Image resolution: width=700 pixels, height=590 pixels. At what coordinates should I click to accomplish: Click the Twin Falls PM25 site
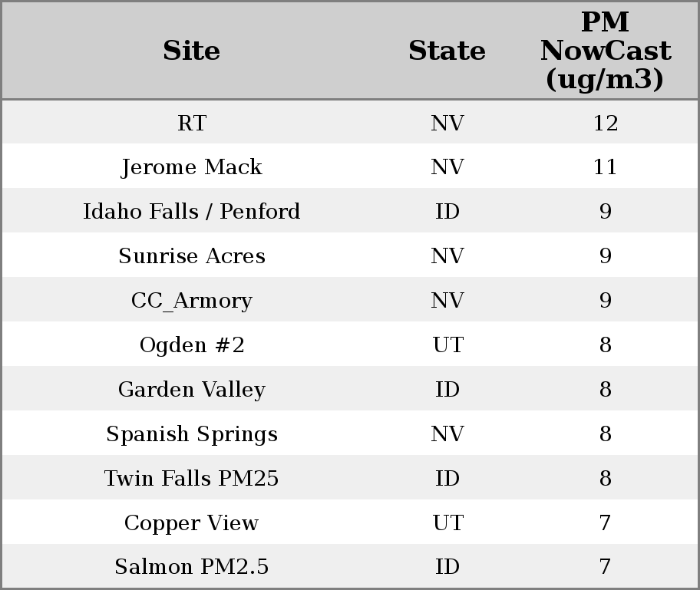tap(191, 479)
